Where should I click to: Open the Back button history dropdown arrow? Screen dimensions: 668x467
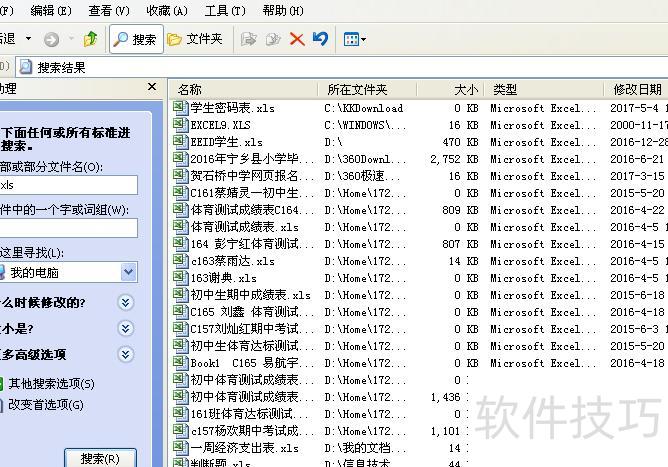point(28,39)
